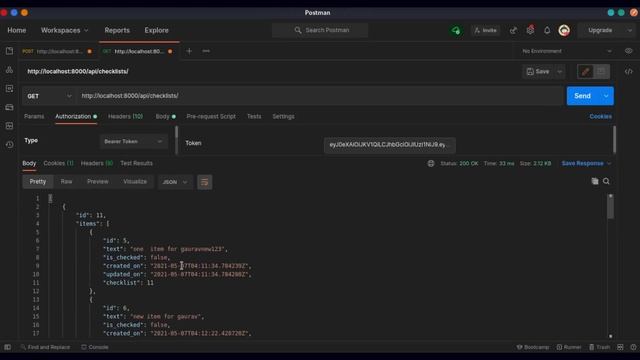Open the Reports menu item
Image resolution: width=640 pixels, height=360 pixels.
117,30
